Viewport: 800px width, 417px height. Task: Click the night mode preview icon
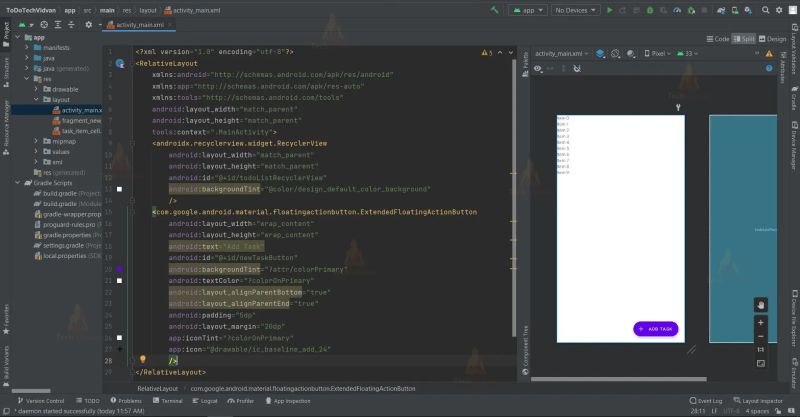[x=631, y=54]
